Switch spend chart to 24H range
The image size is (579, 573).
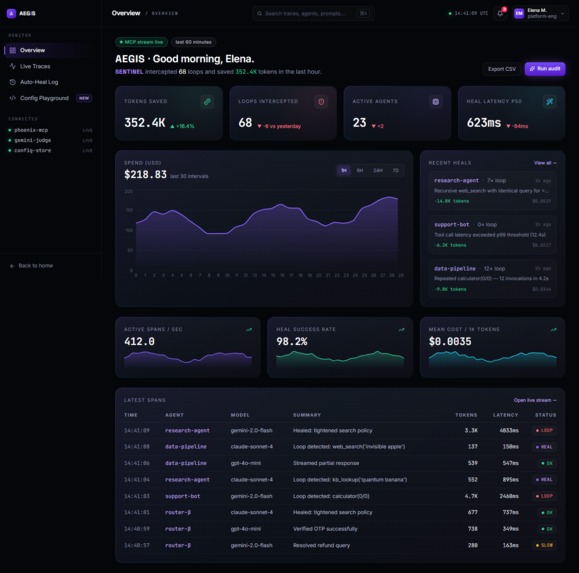click(x=378, y=170)
